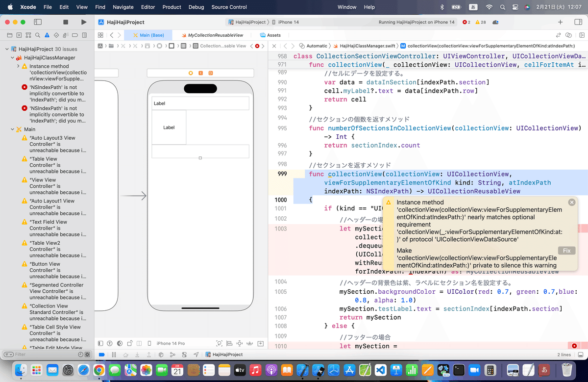Open the Product menu
Viewport: 588px width, 382px height.
coord(171,7)
